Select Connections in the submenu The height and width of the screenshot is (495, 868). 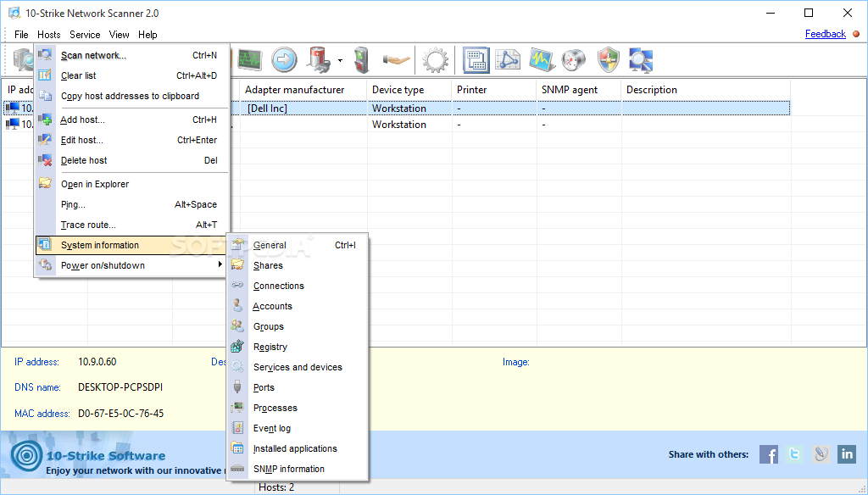coord(298,286)
